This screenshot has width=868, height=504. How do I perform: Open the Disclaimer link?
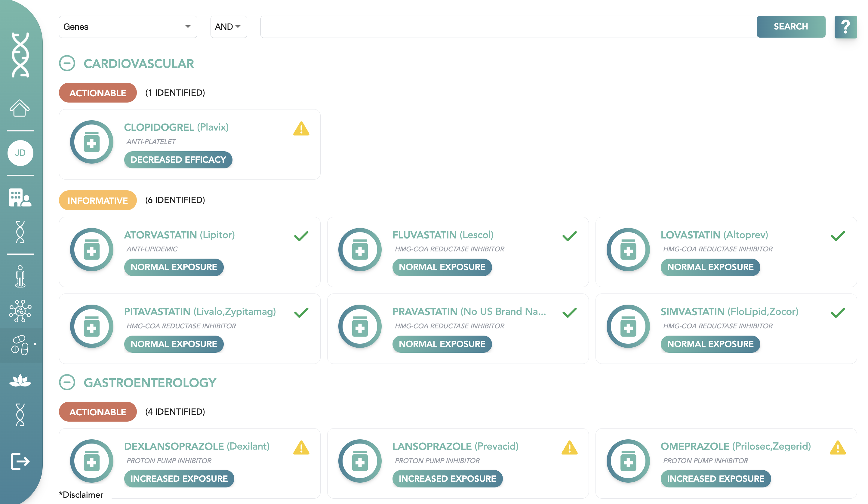tap(81, 495)
